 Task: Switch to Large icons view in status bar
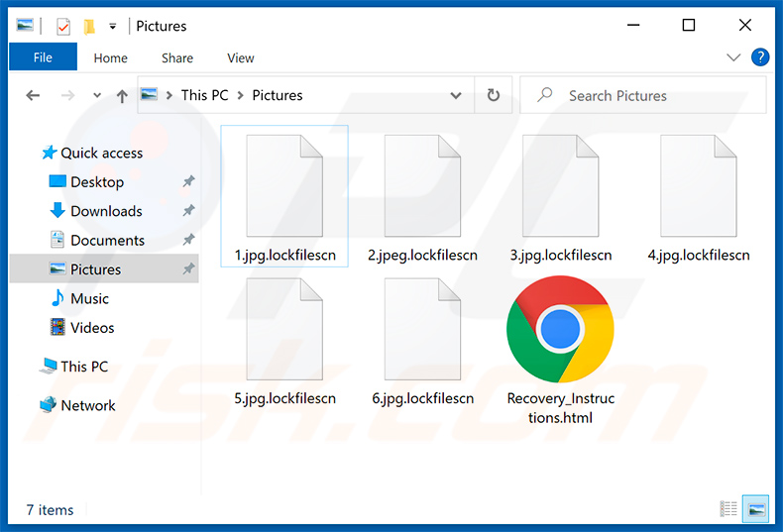[755, 509]
